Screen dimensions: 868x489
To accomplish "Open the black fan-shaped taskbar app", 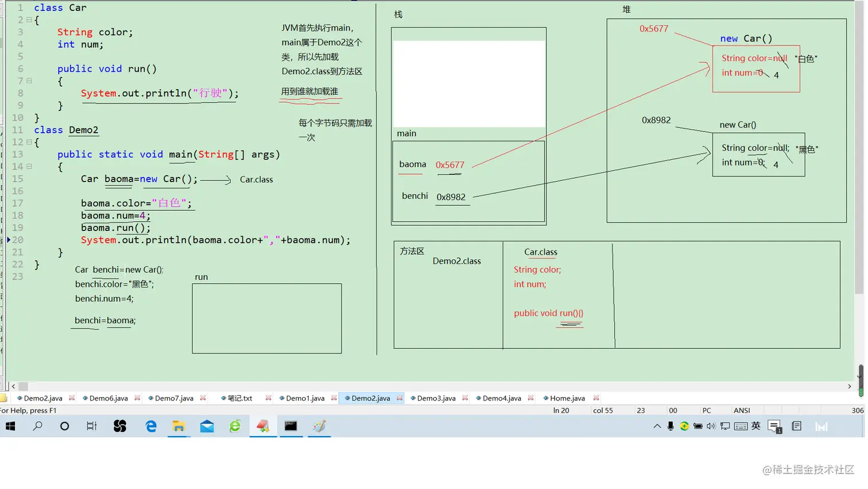I will [120, 426].
